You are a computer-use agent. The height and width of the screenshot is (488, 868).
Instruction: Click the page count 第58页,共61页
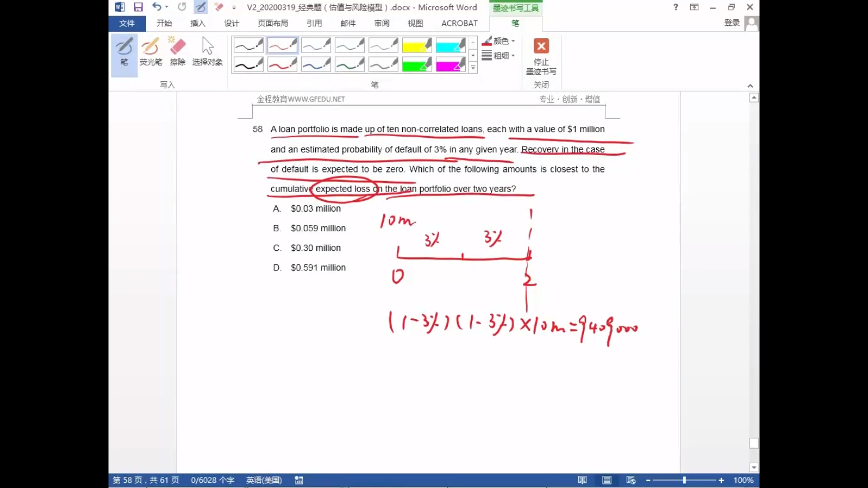click(146, 480)
